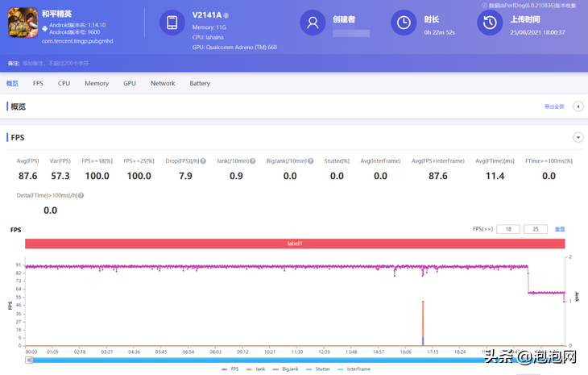This screenshot has height=375, width=588.
Task: Switch to the Battery tab
Action: pos(200,83)
